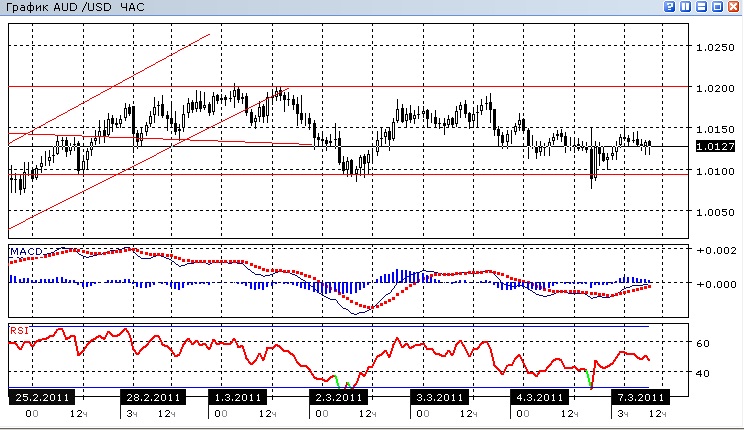
Task: Click the MACD indicator label
Action: pos(27,251)
